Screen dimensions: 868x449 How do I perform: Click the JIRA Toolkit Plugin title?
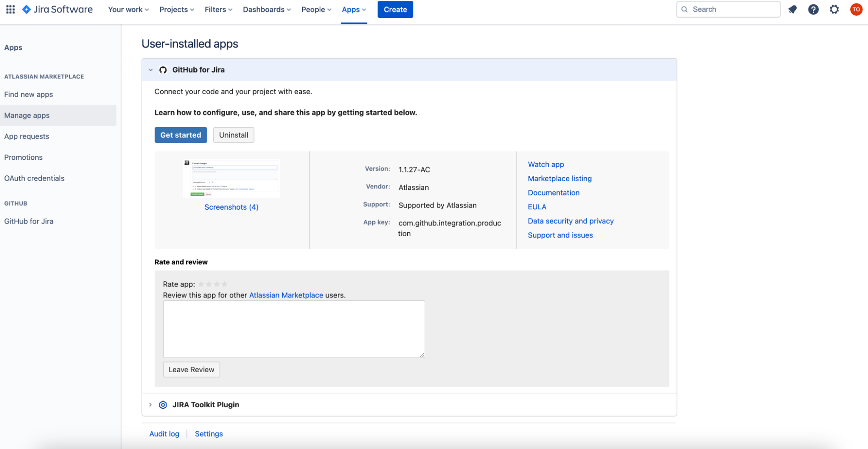206,405
